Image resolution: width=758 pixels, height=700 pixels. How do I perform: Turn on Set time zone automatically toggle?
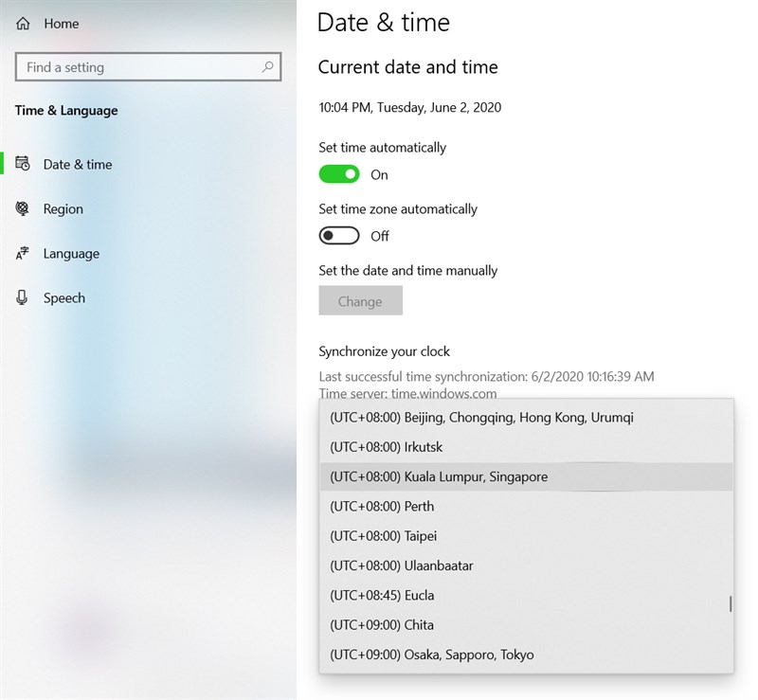(x=339, y=236)
